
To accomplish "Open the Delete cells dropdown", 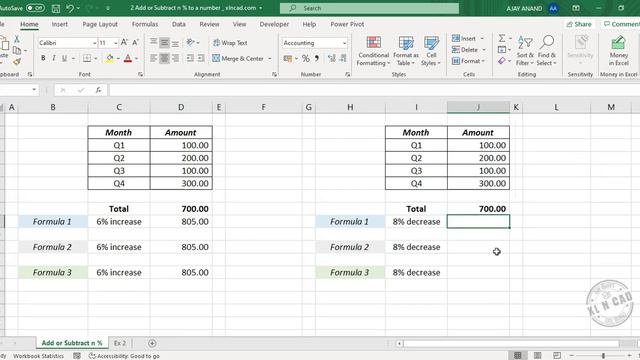I will 484,50.
